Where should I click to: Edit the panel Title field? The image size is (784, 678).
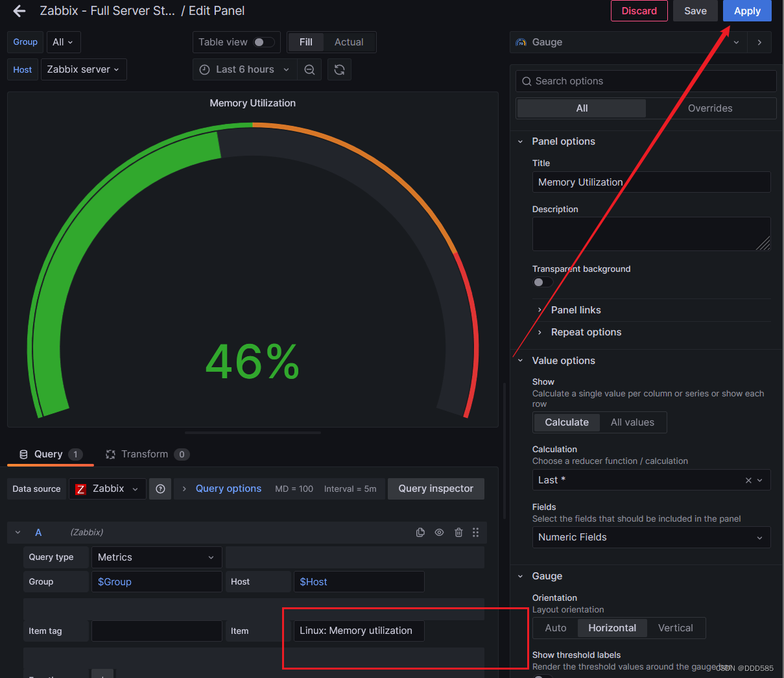651,182
